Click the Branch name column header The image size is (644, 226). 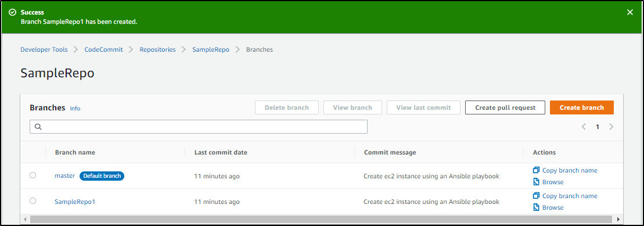tap(75, 152)
